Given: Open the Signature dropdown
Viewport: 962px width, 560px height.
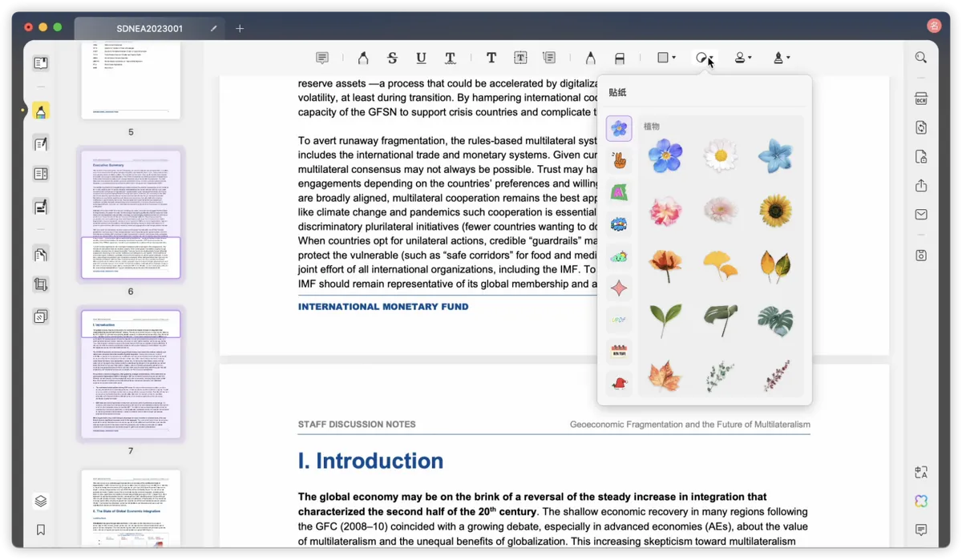Looking at the screenshot, I should (782, 58).
